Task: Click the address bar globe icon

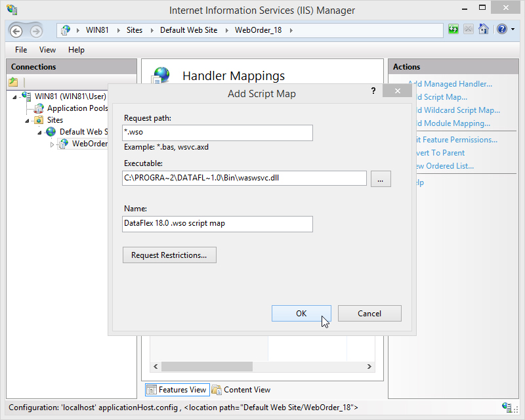Action: coord(65,30)
